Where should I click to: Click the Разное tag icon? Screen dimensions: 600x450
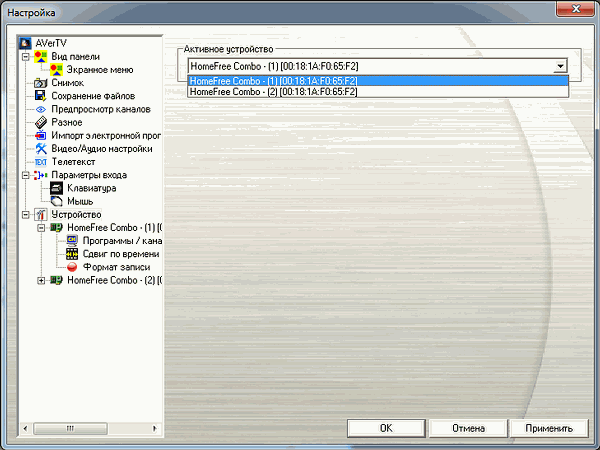[41, 122]
